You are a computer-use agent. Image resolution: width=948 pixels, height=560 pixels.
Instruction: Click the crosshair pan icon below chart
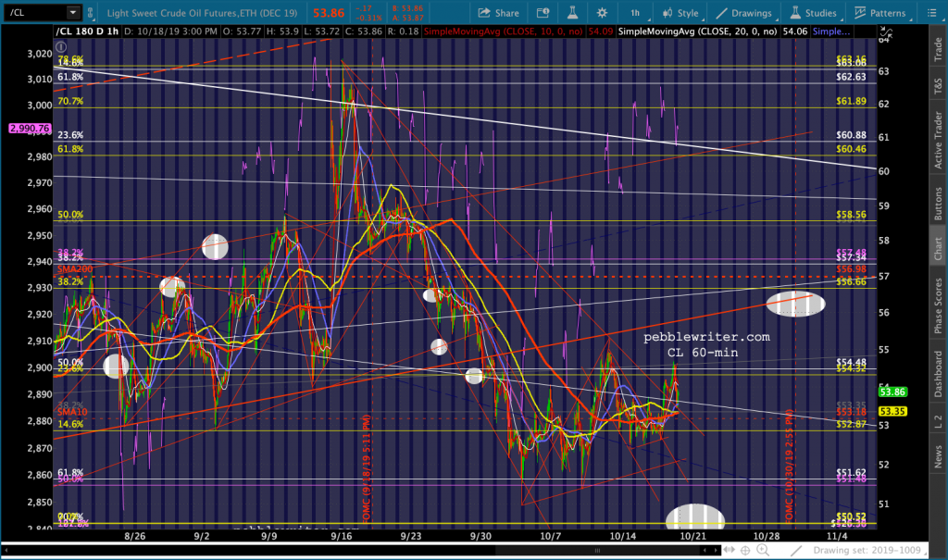pos(745,551)
